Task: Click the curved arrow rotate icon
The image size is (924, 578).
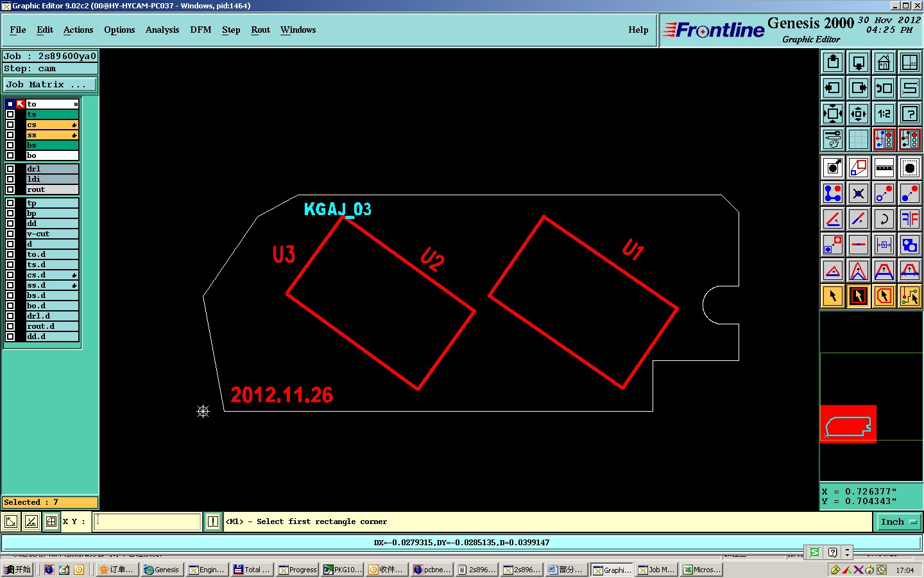Action: tap(884, 219)
